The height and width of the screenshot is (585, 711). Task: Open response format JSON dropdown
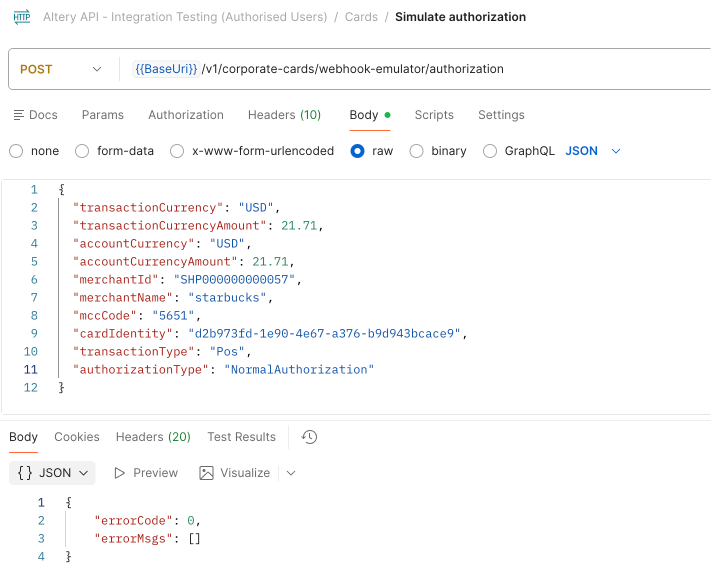click(x=52, y=473)
